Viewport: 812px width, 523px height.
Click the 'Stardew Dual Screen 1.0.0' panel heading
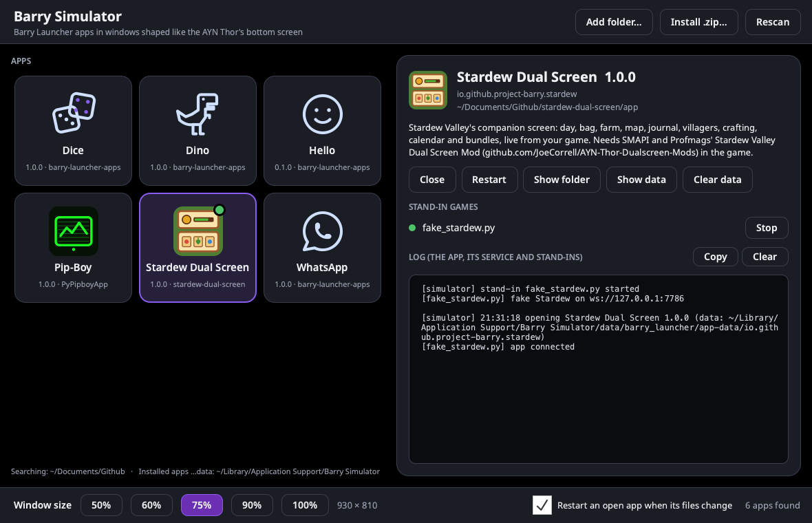coord(546,77)
